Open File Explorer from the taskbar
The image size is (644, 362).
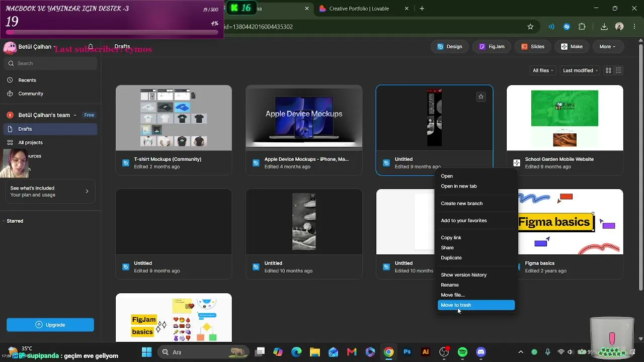[x=315, y=352]
